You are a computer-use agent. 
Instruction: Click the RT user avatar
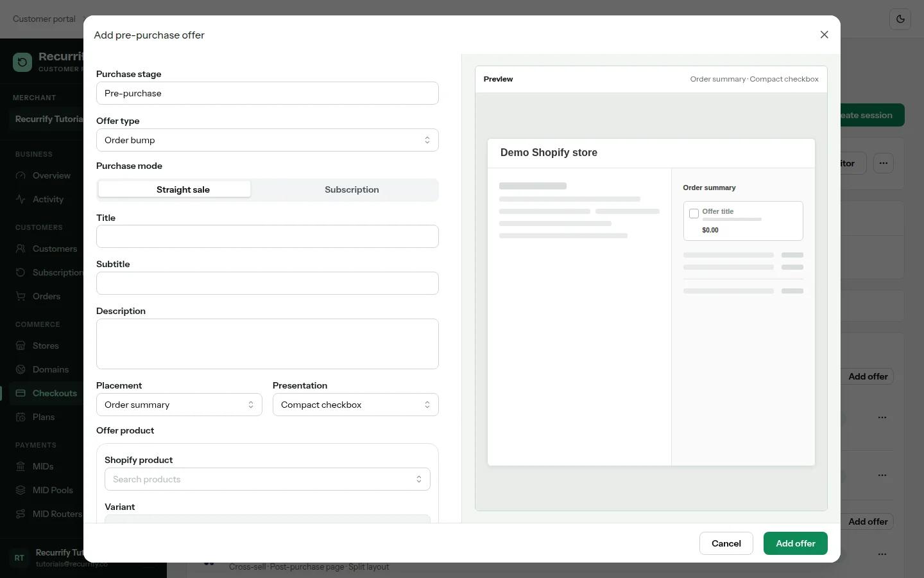pyautogui.click(x=19, y=557)
